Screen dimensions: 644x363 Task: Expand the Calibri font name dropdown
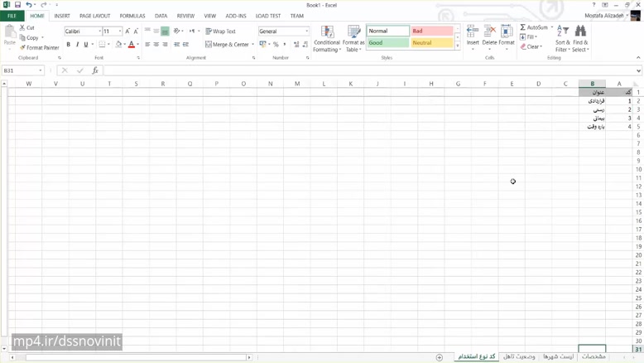(x=99, y=31)
